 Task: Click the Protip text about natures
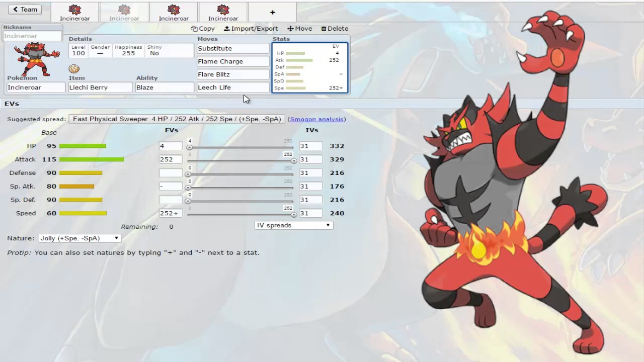[x=133, y=252]
